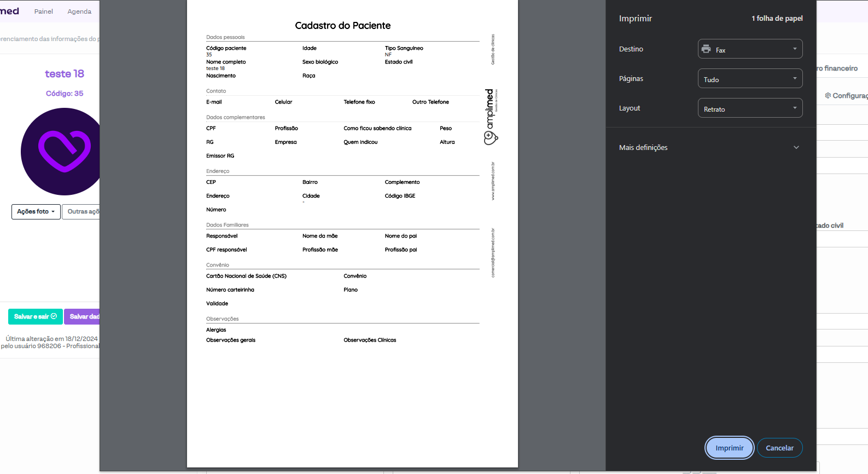Viewport: 868px width, 474px height.
Task: Click the Amplimed logo in top-left corner
Action: tap(9, 11)
